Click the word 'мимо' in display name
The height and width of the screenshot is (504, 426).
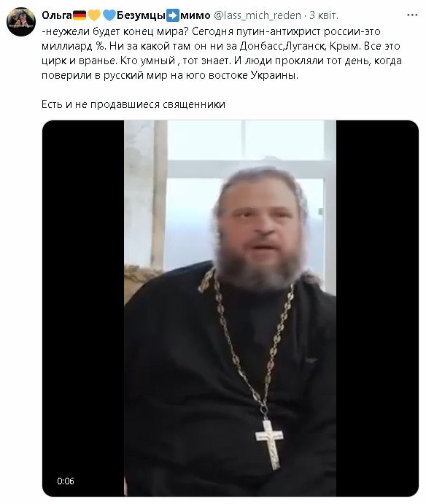(x=195, y=15)
